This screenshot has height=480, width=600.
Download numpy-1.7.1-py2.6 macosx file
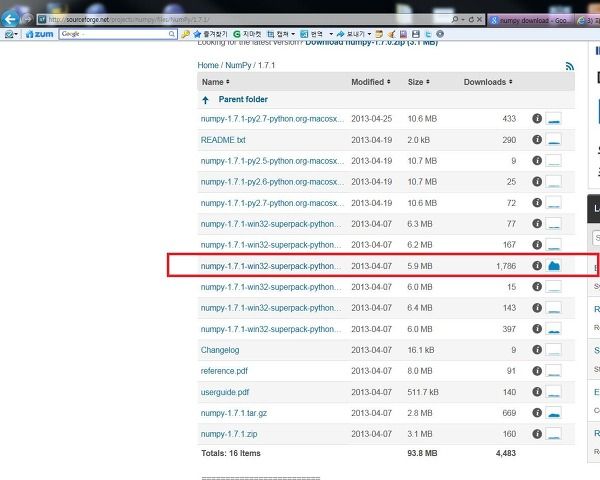coord(272,182)
